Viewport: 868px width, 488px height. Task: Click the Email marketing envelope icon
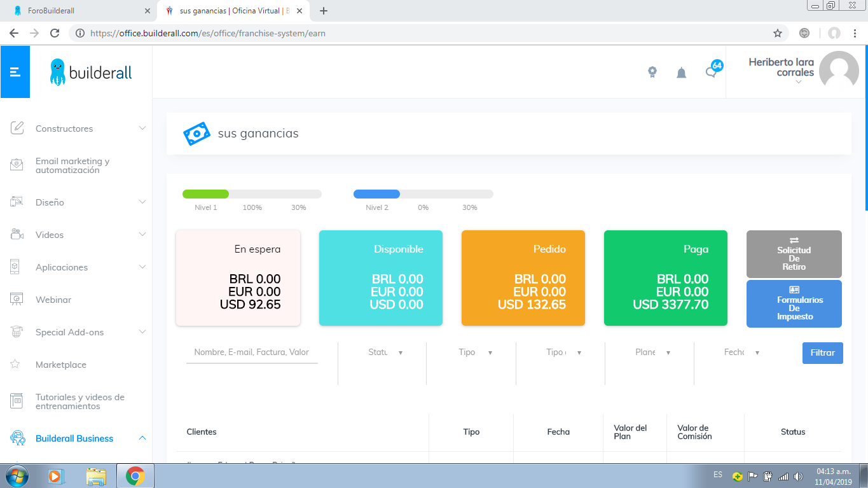tap(17, 165)
